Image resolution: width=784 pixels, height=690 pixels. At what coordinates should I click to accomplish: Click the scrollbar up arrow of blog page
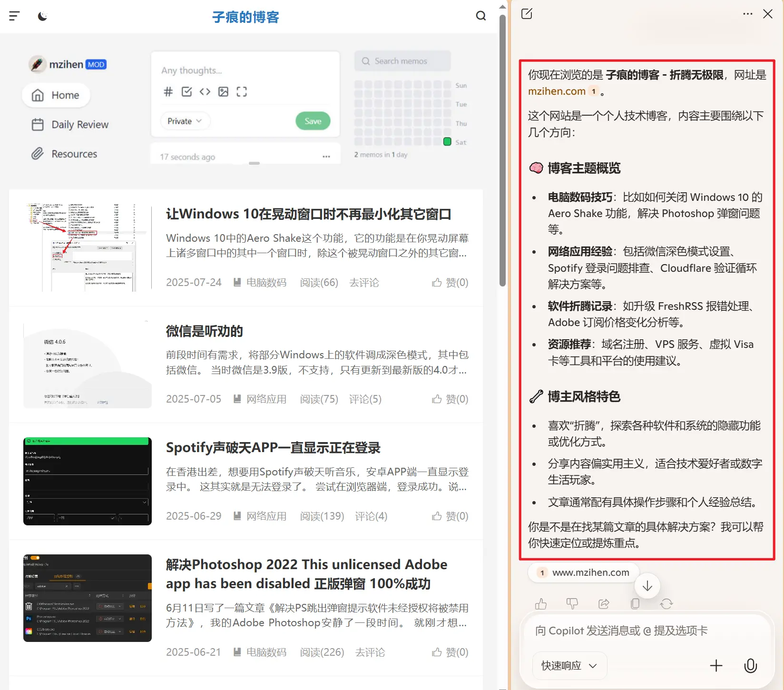pyautogui.click(x=502, y=7)
